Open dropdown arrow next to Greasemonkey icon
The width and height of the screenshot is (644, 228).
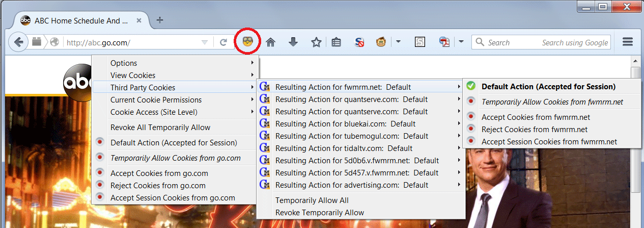coord(398,42)
